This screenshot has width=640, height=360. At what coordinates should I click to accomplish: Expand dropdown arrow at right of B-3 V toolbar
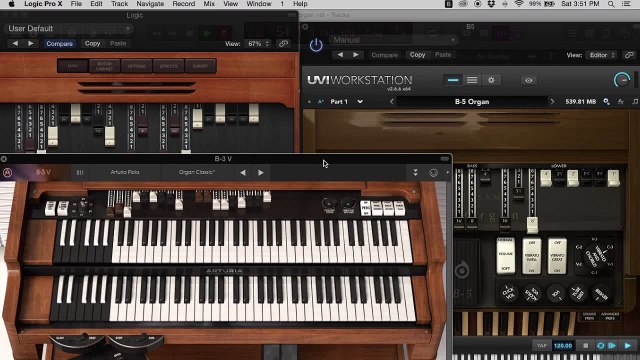(x=447, y=173)
